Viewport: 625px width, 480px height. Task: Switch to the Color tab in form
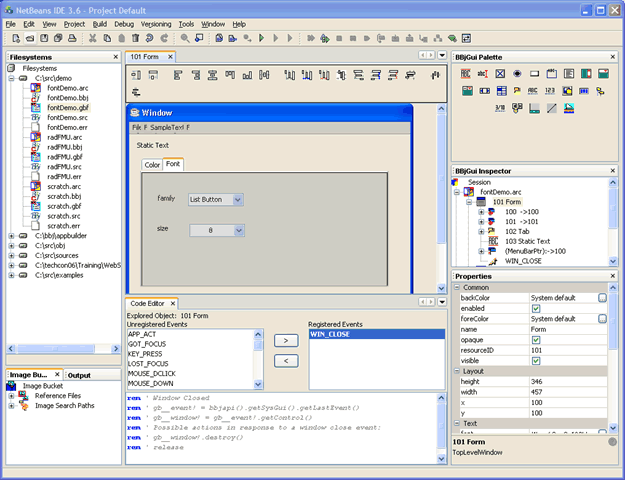coord(152,165)
